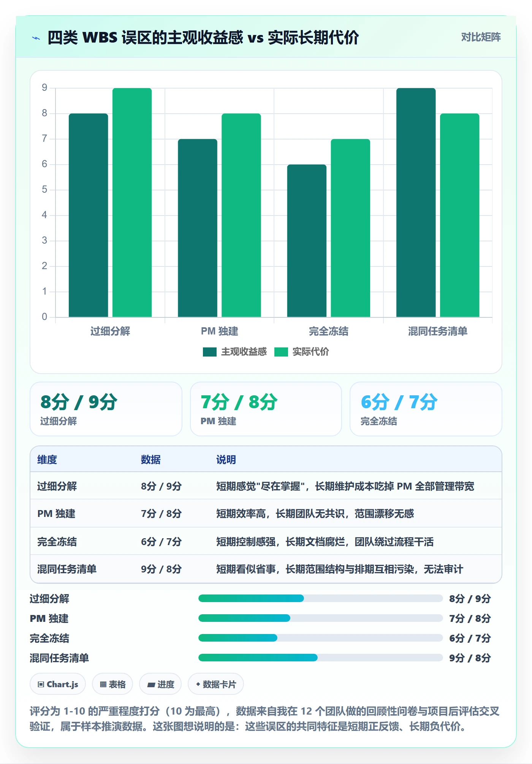
Task: Click the 完全冻结 x-axis label in chart
Action: tap(329, 331)
